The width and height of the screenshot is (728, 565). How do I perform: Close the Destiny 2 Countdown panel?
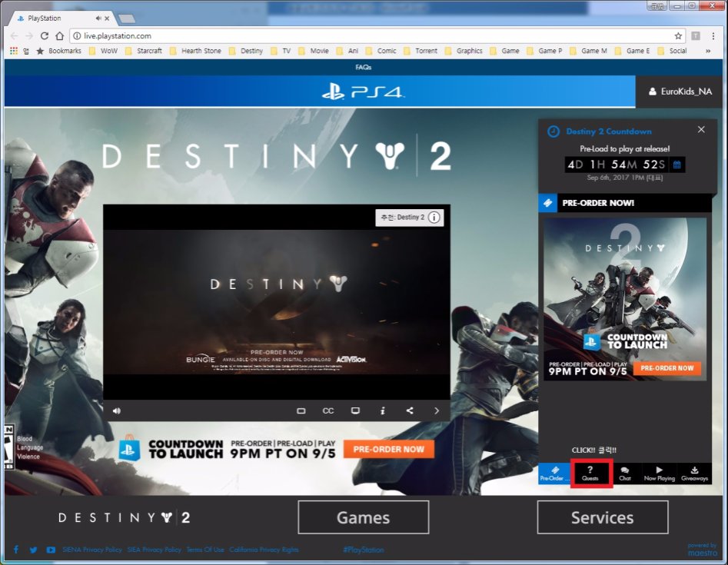coord(701,130)
